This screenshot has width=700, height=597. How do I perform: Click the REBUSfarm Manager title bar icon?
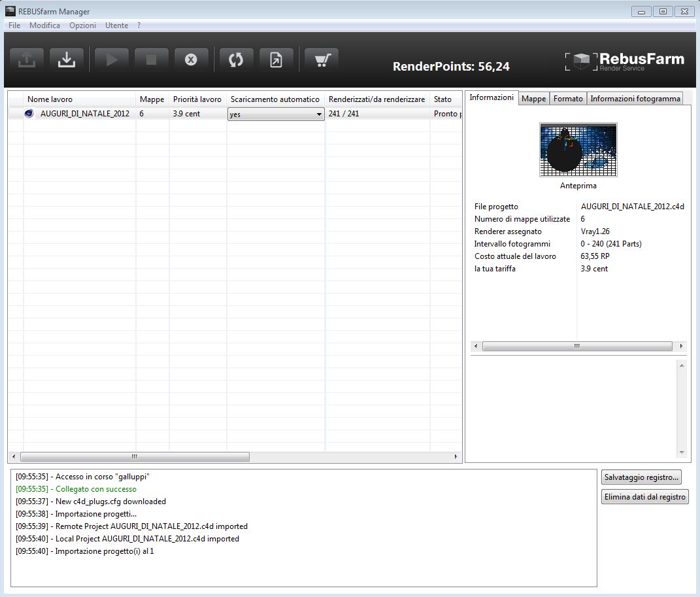[x=10, y=11]
